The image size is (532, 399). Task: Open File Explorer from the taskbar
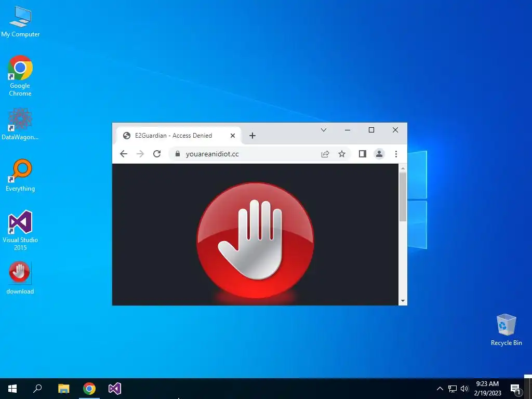(x=63, y=389)
